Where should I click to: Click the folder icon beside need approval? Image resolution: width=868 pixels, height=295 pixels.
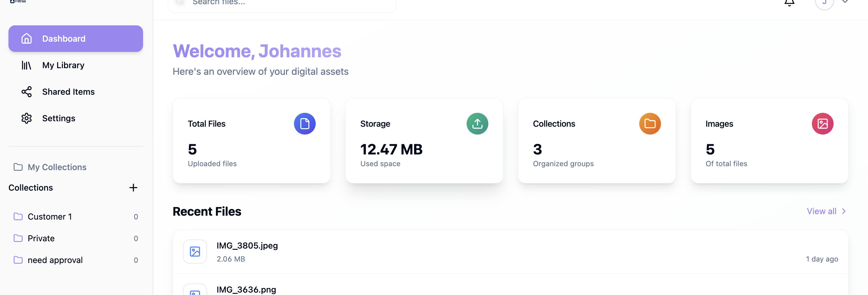tap(18, 260)
